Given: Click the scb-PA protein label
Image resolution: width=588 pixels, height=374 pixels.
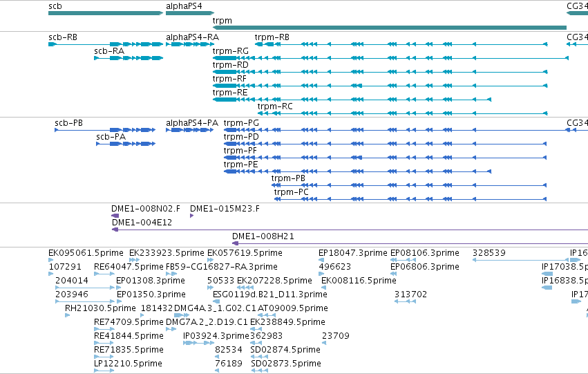Looking at the screenshot, I should click(111, 137).
